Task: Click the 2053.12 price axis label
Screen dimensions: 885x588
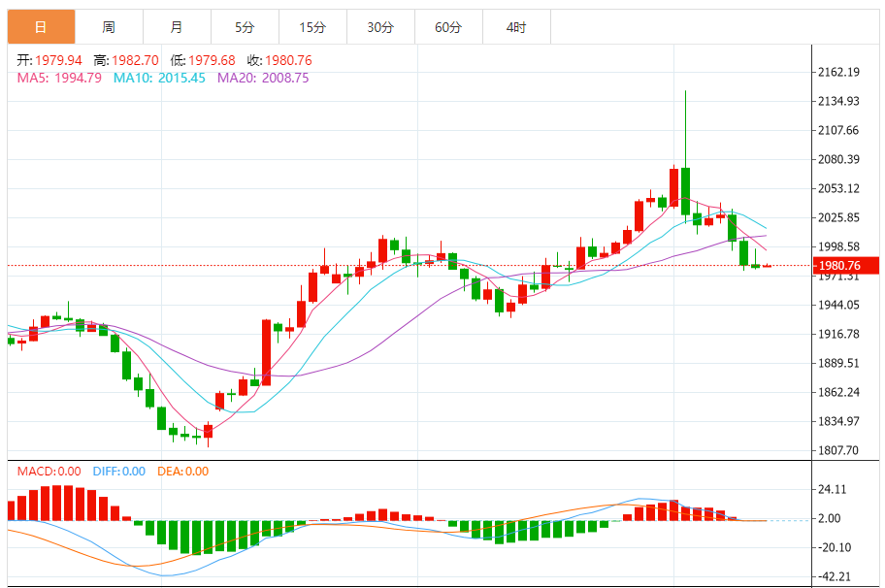Action: click(838, 188)
